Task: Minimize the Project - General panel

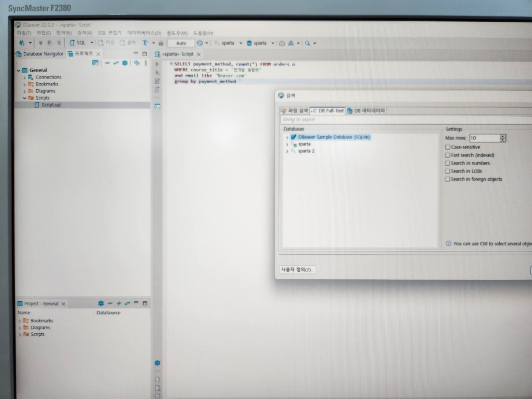Action: [x=136, y=303]
